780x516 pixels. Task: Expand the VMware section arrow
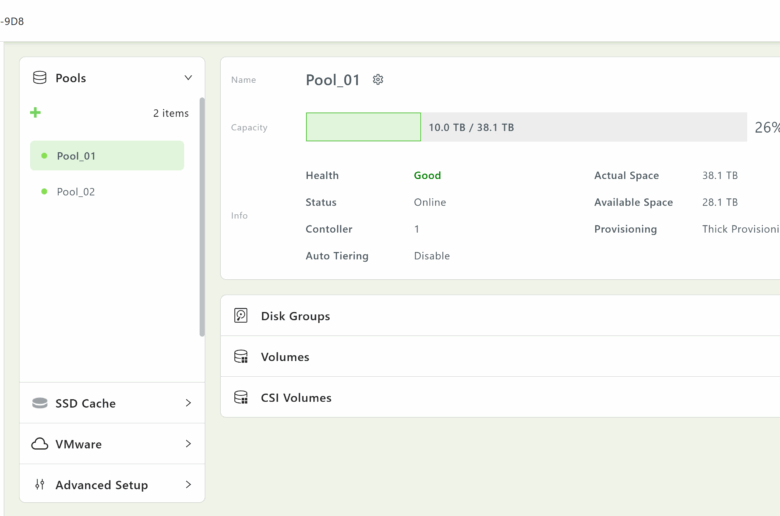coord(188,444)
